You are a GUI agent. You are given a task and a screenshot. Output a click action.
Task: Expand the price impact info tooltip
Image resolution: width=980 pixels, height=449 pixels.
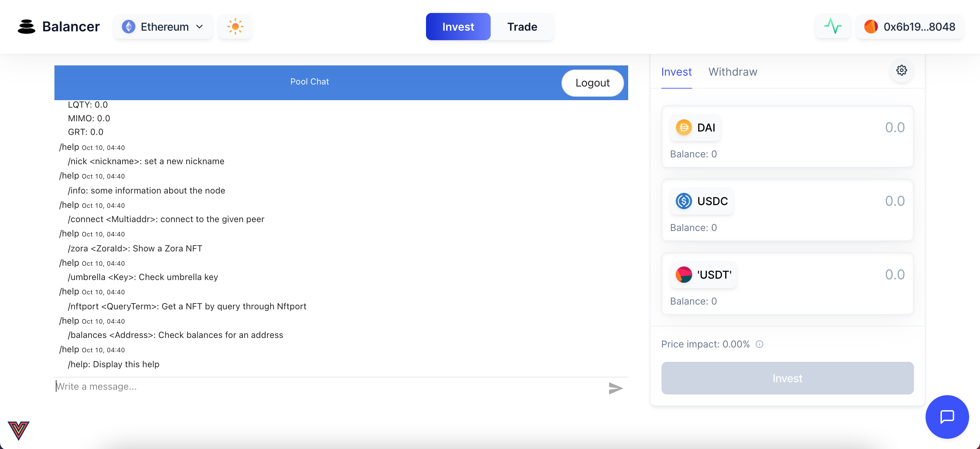pos(760,344)
